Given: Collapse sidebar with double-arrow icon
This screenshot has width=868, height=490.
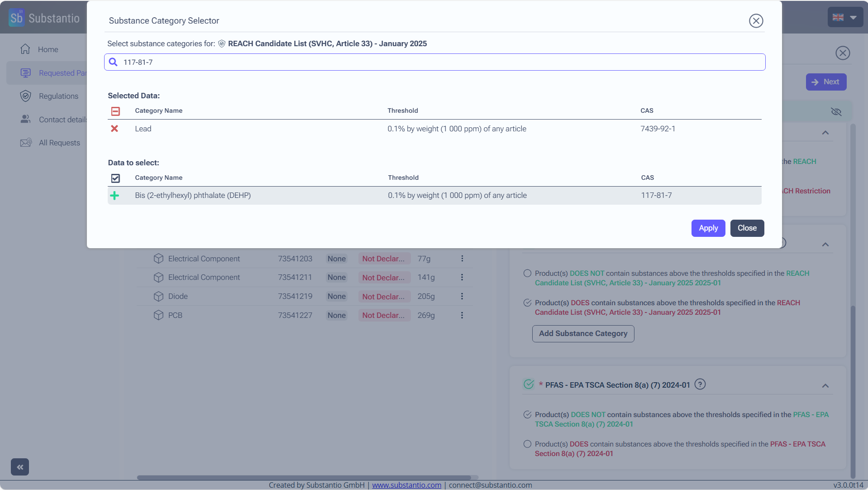Looking at the screenshot, I should (x=20, y=467).
